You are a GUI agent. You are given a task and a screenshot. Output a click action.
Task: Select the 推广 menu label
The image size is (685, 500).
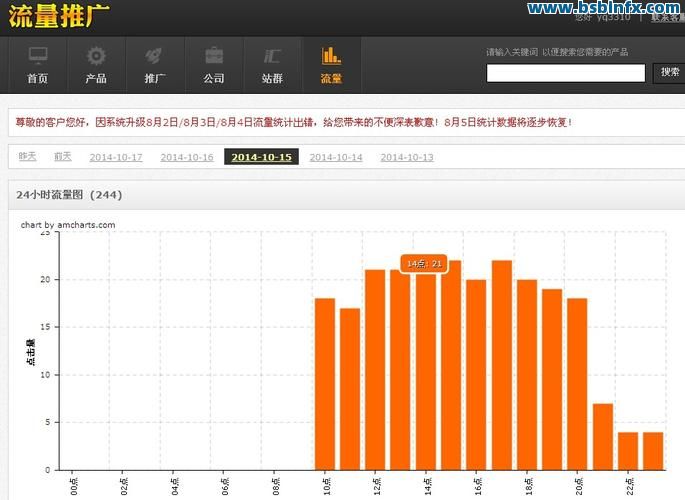coord(155,79)
